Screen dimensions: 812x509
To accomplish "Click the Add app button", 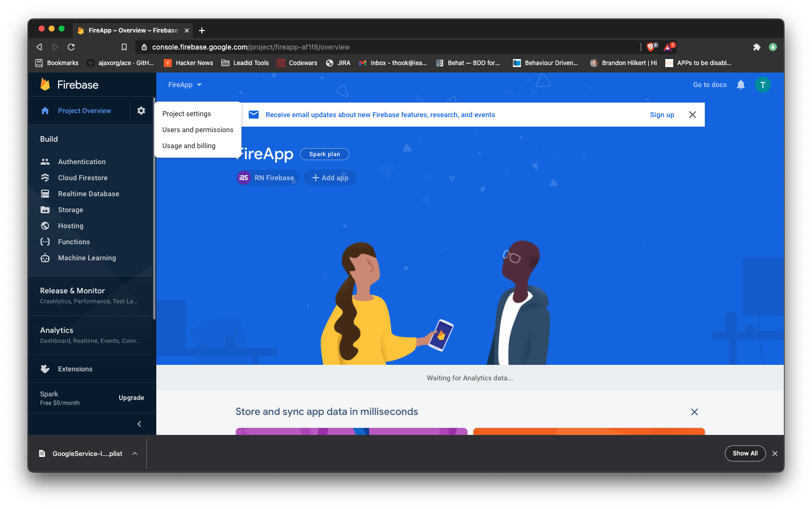I will 330,178.
